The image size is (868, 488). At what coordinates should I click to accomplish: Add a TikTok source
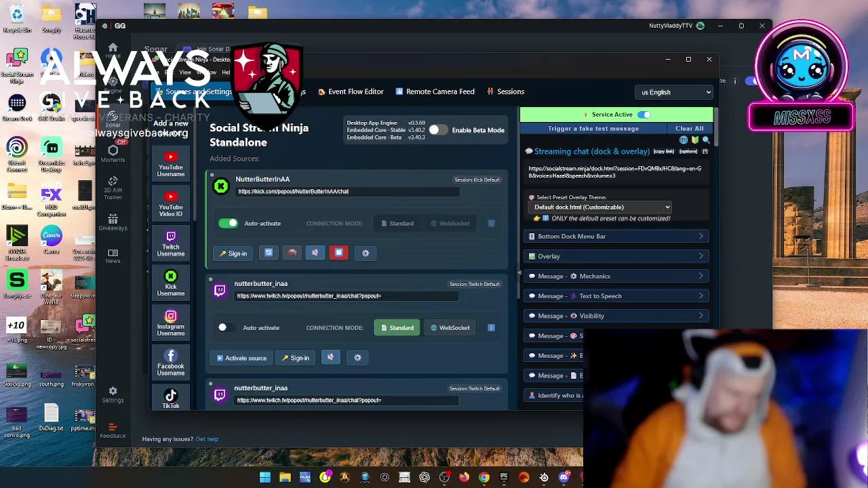coord(171,399)
